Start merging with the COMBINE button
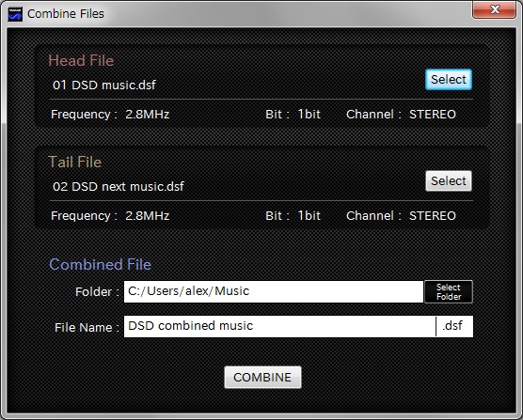The width and height of the screenshot is (523, 420). click(x=262, y=378)
